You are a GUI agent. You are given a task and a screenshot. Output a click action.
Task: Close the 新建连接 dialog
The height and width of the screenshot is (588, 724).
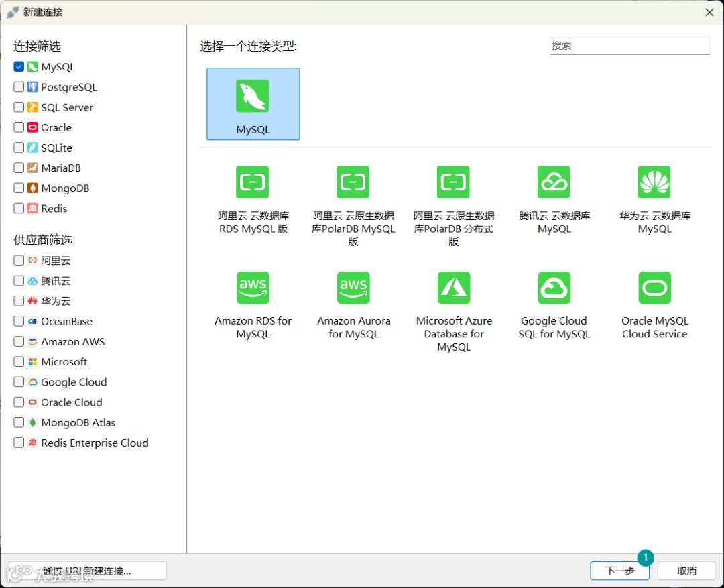[x=710, y=13]
